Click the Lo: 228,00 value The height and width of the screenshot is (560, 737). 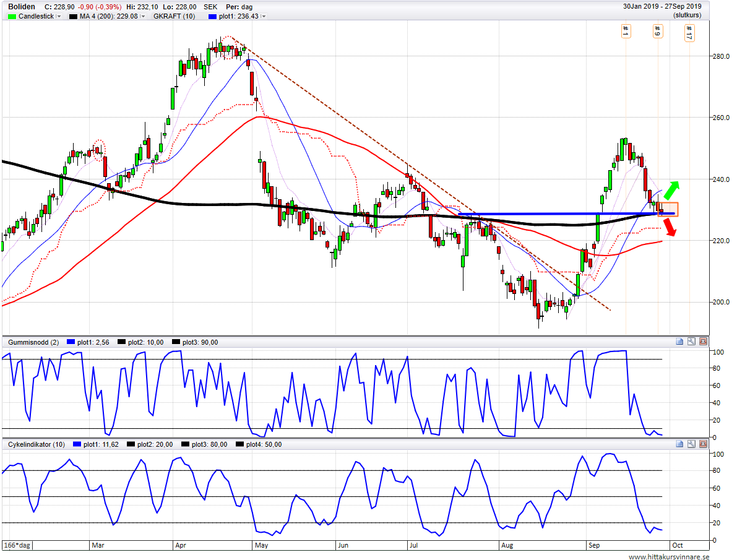tap(180, 7)
